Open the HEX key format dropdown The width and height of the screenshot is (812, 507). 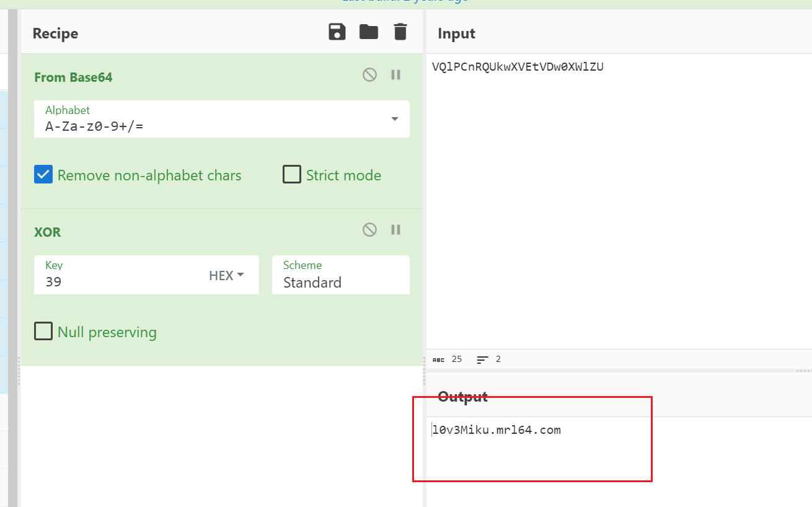[226, 275]
